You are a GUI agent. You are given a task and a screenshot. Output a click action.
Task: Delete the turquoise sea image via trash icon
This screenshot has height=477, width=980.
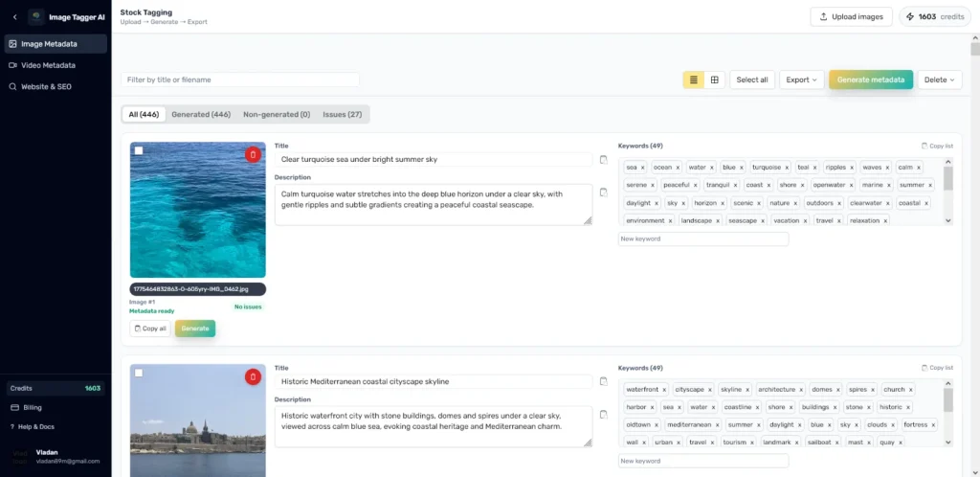click(253, 154)
